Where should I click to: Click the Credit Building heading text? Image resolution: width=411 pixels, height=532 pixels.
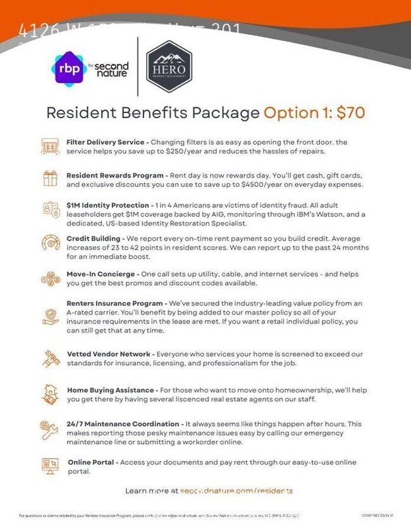[94, 239]
